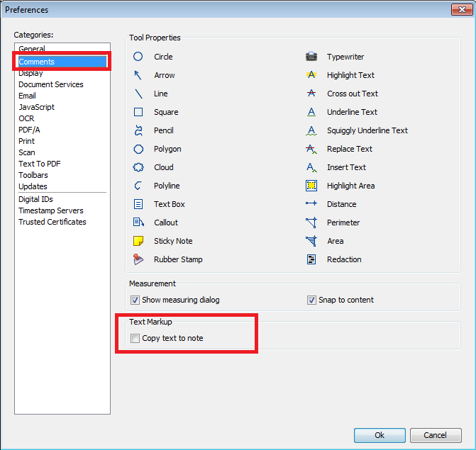This screenshot has width=476, height=450.
Task: Select the Underline Text icon
Action: pos(311,112)
